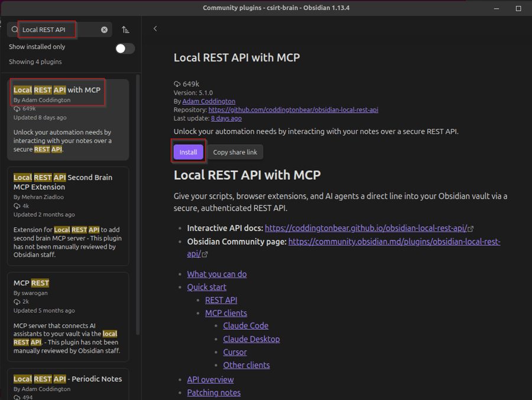Toggle Show installed only switch
The image size is (532, 400).
(125, 48)
